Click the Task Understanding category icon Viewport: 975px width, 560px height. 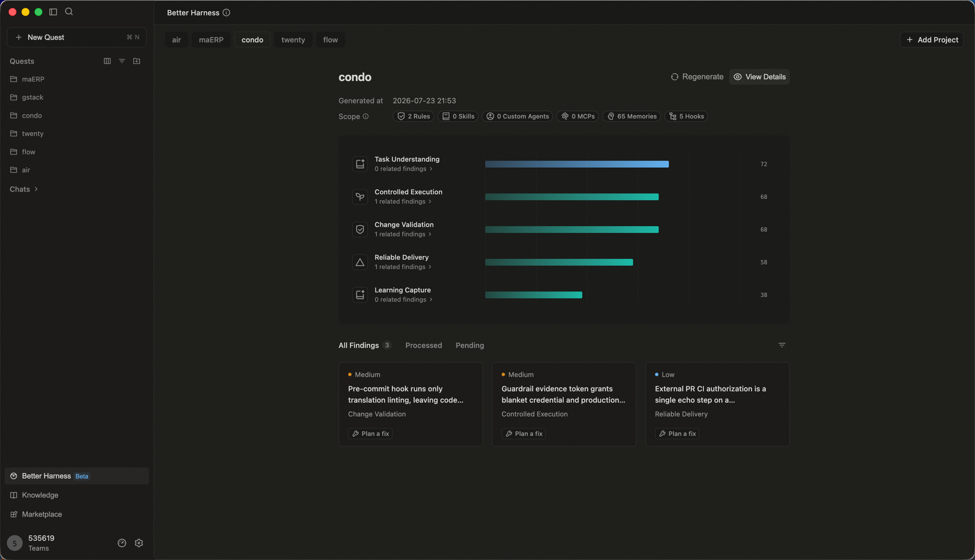360,164
